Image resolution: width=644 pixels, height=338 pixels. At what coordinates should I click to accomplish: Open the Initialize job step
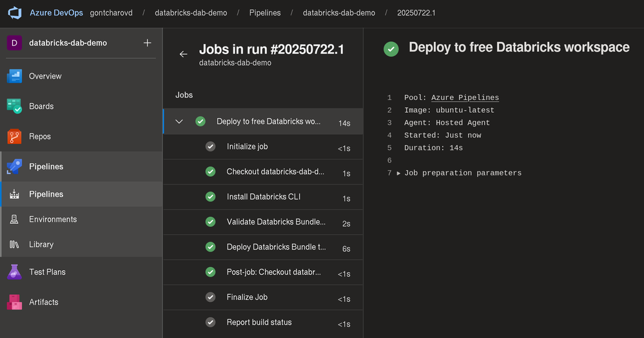[247, 146]
